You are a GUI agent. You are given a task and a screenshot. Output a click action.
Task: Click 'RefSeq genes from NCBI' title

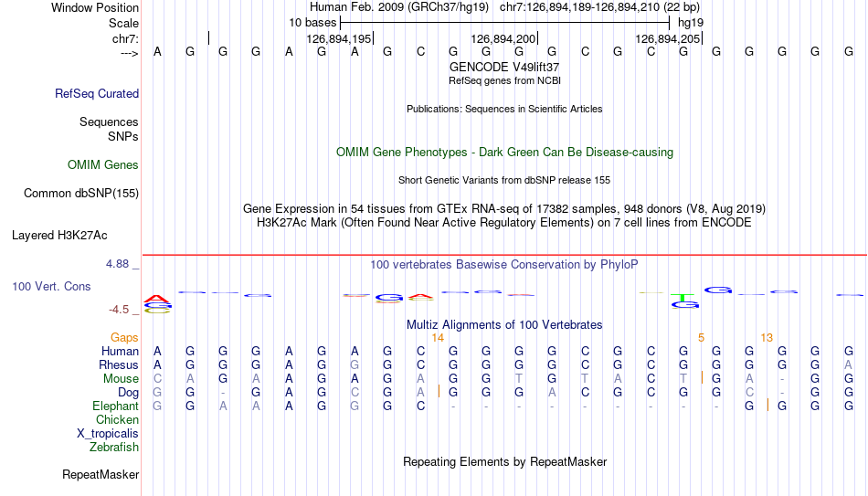(504, 80)
